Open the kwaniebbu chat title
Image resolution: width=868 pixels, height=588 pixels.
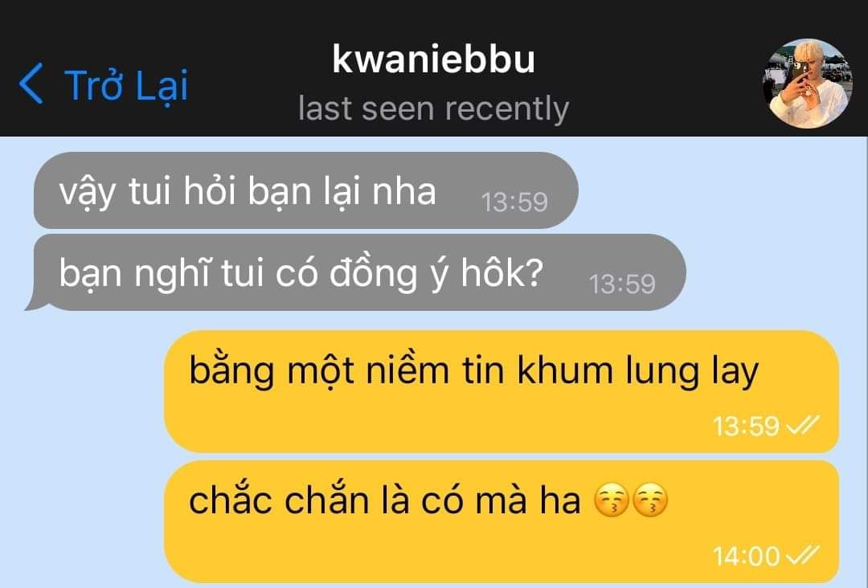click(433, 59)
